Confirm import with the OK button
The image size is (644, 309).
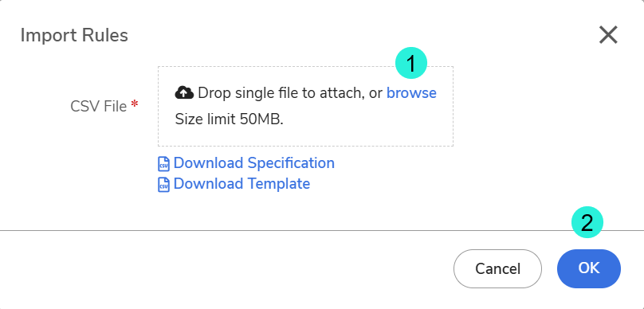pos(589,269)
